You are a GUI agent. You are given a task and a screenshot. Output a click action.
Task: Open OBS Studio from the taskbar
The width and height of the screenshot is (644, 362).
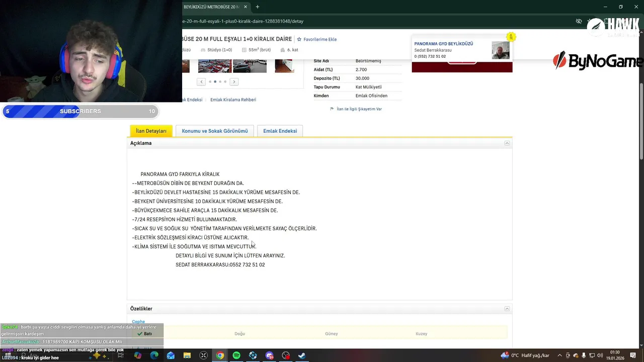286,355
